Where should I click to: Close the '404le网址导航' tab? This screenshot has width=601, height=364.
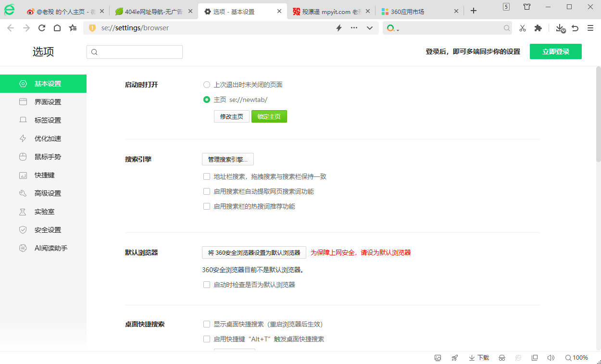pyautogui.click(x=190, y=11)
